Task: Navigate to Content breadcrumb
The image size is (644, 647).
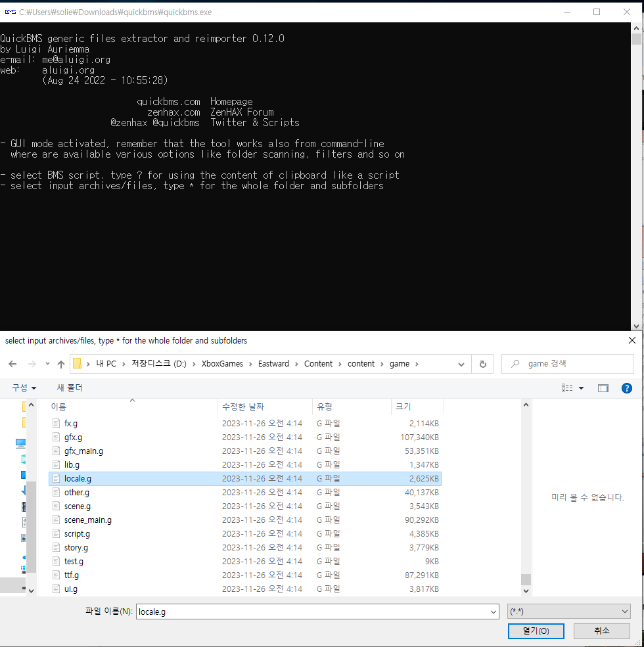Action: 318,364
